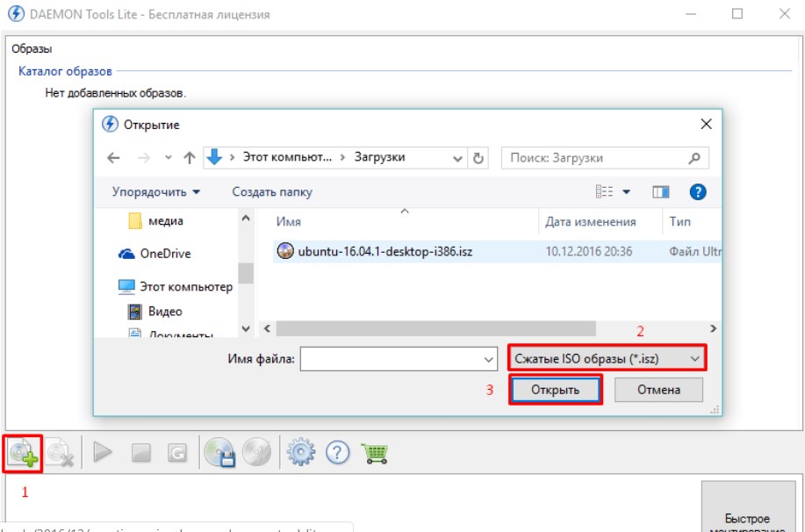Screen dimensions: 805x532
Task: Toggle the preview pane icon in dialog
Action: [x=660, y=192]
